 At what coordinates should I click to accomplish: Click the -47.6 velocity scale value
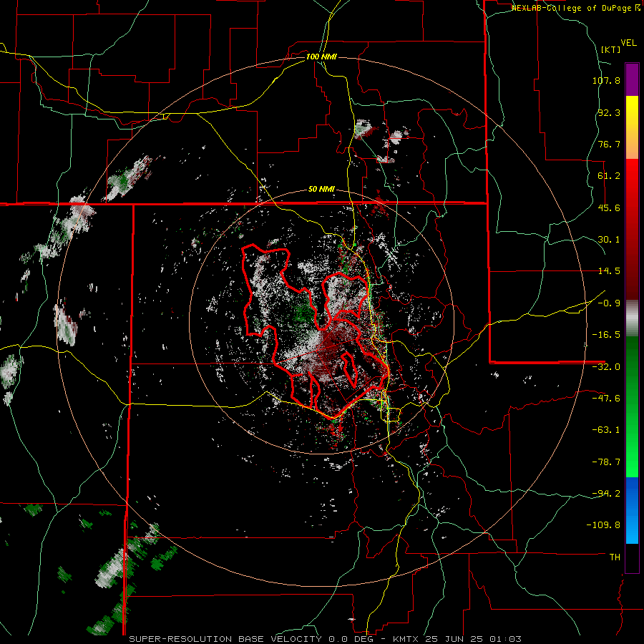(606, 399)
